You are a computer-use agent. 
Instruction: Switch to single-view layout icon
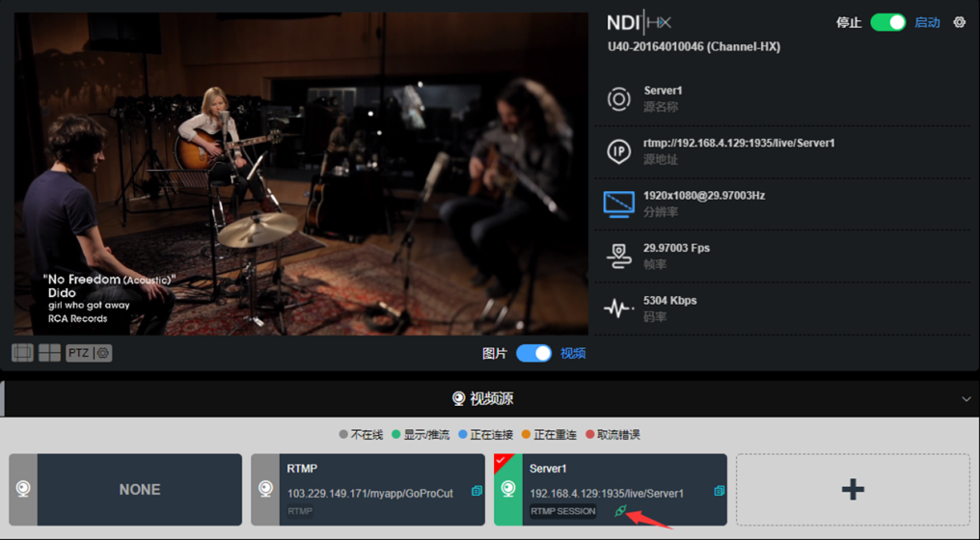(x=22, y=353)
